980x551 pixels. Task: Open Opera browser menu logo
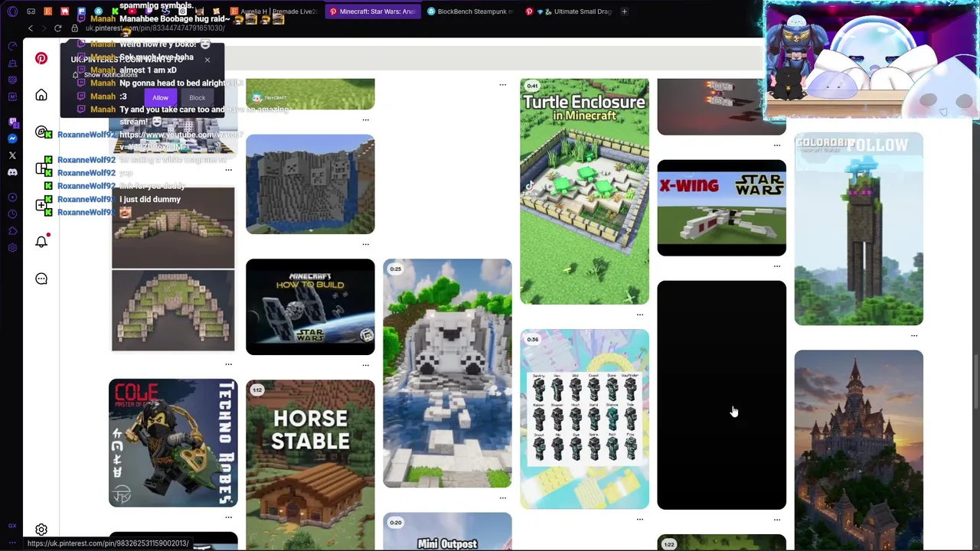click(x=12, y=11)
